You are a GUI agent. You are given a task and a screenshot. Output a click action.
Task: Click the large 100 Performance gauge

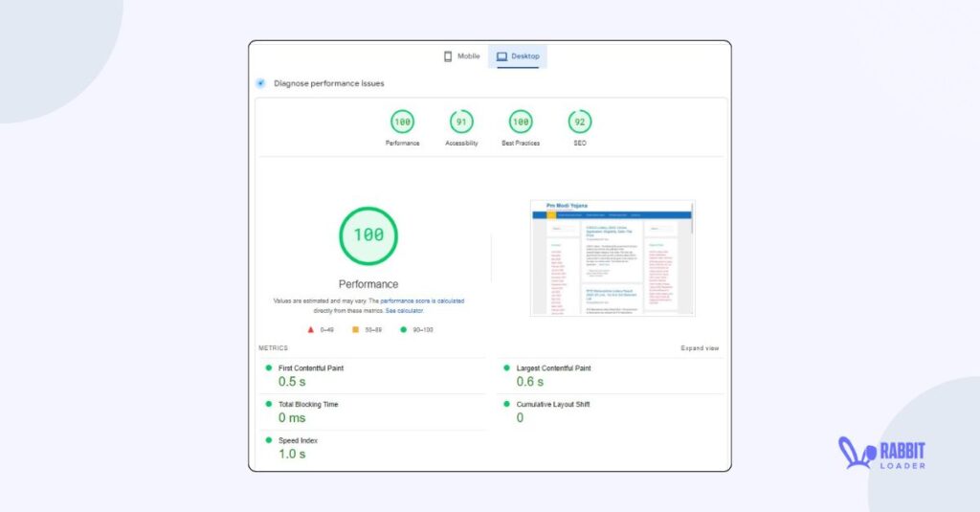(368, 235)
